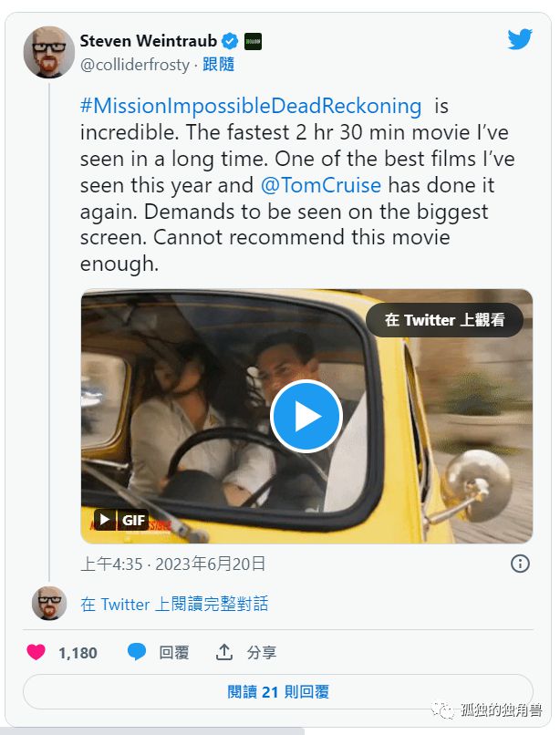
Task: Click the 在 Twitter 上觀看 button
Action: click(x=444, y=320)
